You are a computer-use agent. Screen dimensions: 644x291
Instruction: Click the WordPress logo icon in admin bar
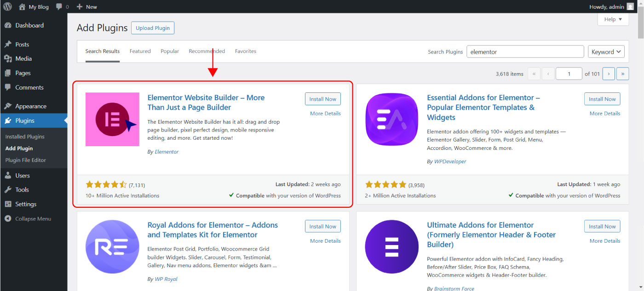(x=7, y=7)
